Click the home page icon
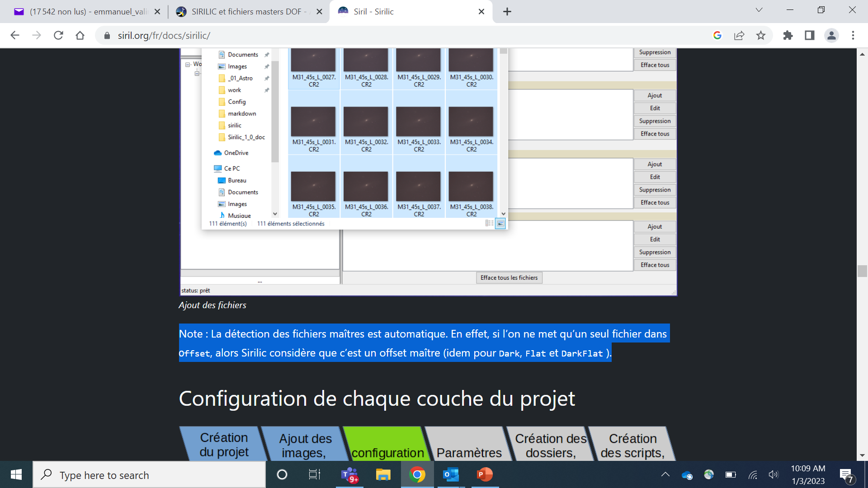 click(x=80, y=35)
